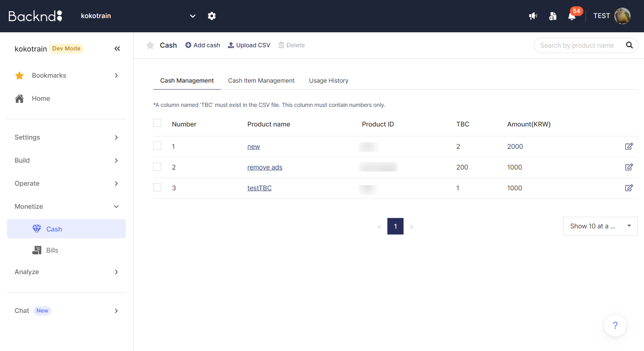The height and width of the screenshot is (351, 644).
Task: Edit the 'new' product row
Action: click(x=629, y=146)
